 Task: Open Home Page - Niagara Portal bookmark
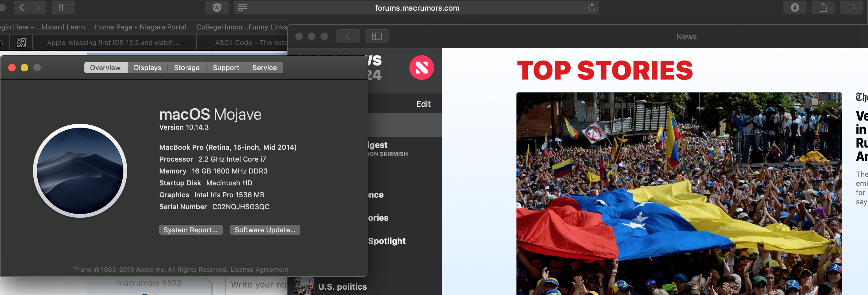coord(140,27)
